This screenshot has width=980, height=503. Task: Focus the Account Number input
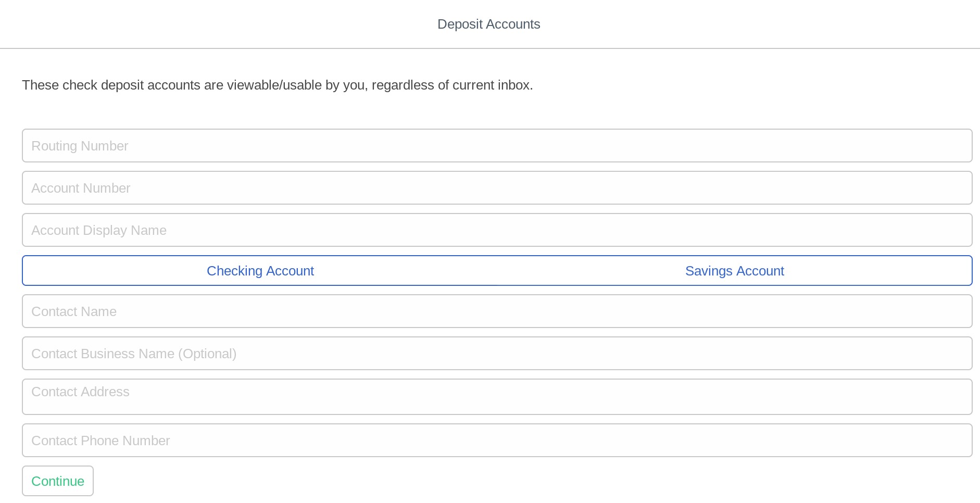[x=497, y=188]
